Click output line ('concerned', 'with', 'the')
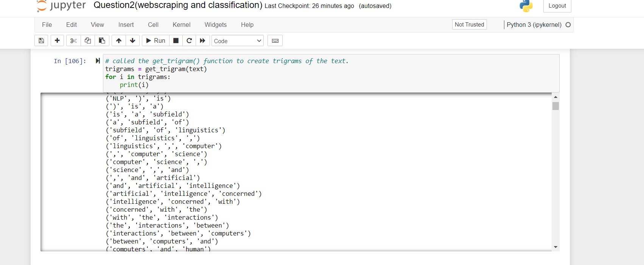644x265 pixels. click(156, 209)
